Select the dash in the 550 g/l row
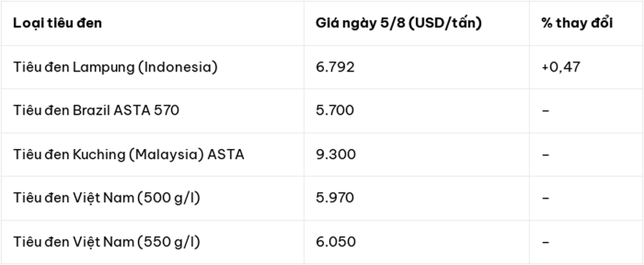644x265 pixels. pyautogui.click(x=545, y=242)
